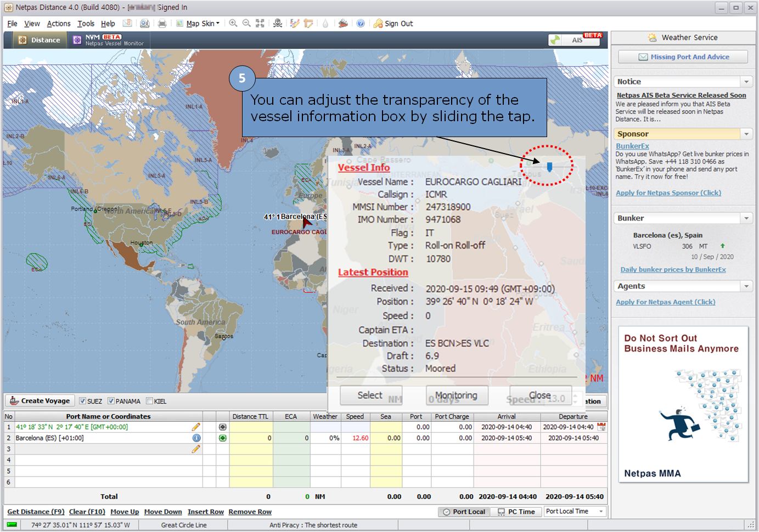Viewport: 759px width, 532px height.
Task: Open Daily bunker prices by BunkerEx link
Action: 673,269
